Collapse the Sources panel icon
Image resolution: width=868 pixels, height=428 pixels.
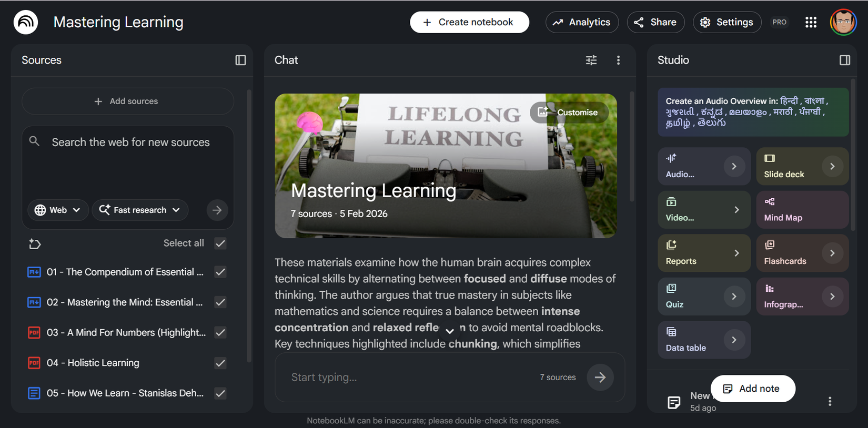tap(240, 60)
